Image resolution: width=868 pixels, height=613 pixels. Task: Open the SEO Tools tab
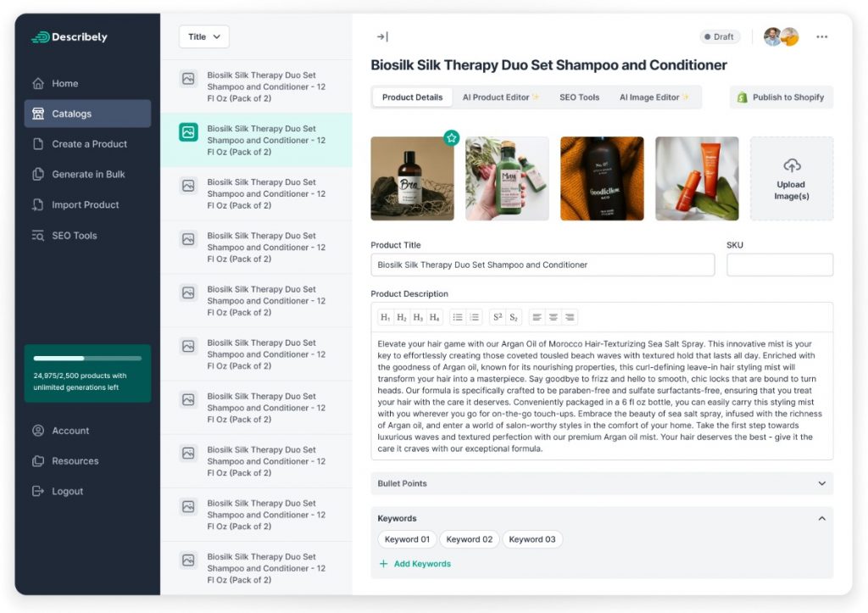pos(579,98)
